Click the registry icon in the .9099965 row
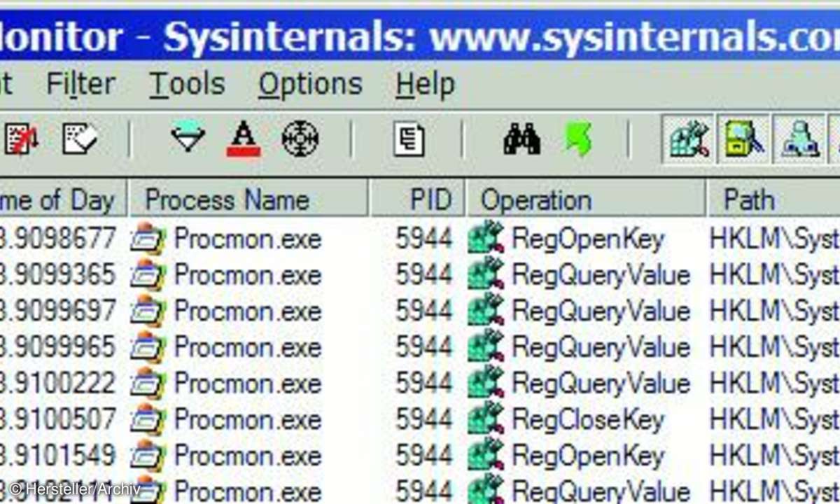The height and width of the screenshot is (504, 840). coord(486,347)
